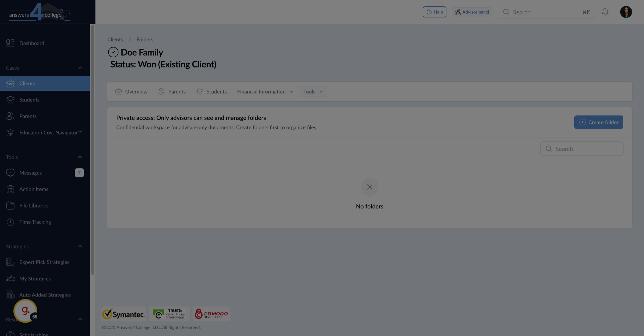Collapse the Strategies section

coord(80,246)
